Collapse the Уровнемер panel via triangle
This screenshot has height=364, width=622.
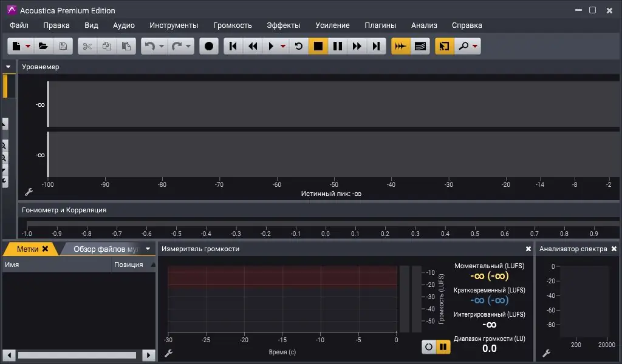click(9, 67)
